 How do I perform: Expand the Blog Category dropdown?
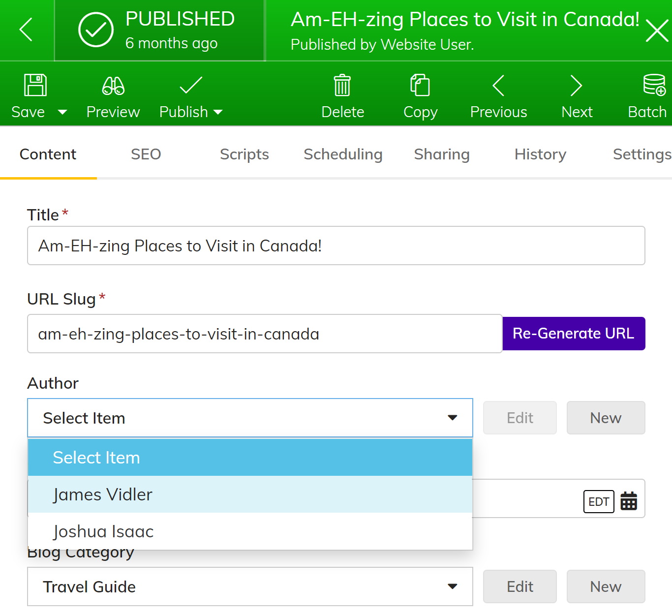[x=452, y=586]
